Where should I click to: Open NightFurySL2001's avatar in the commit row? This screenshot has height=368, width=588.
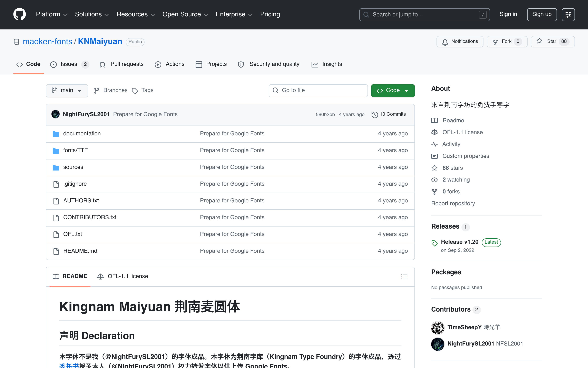pyautogui.click(x=55, y=114)
